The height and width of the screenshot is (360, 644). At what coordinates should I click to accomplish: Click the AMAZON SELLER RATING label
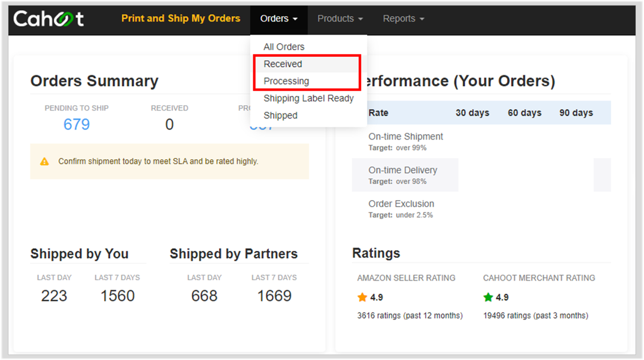(406, 278)
